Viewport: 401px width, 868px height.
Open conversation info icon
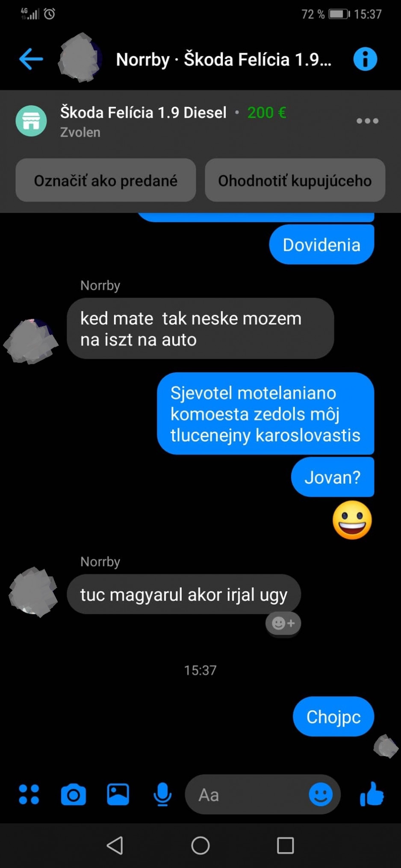click(365, 59)
